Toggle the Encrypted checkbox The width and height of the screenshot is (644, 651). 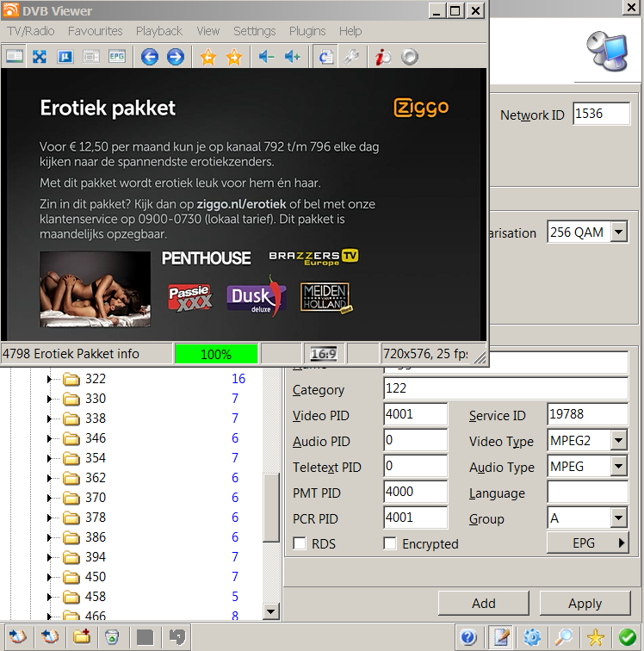(x=390, y=543)
